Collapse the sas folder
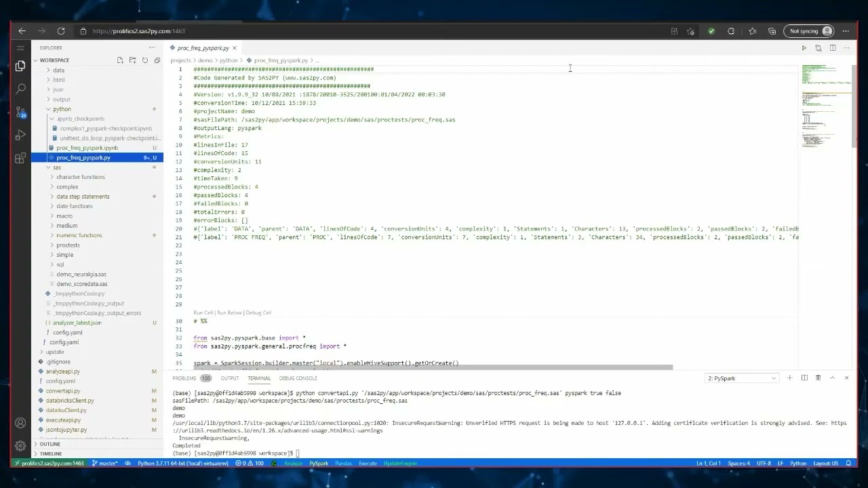This screenshot has height=488, width=868. pos(57,167)
